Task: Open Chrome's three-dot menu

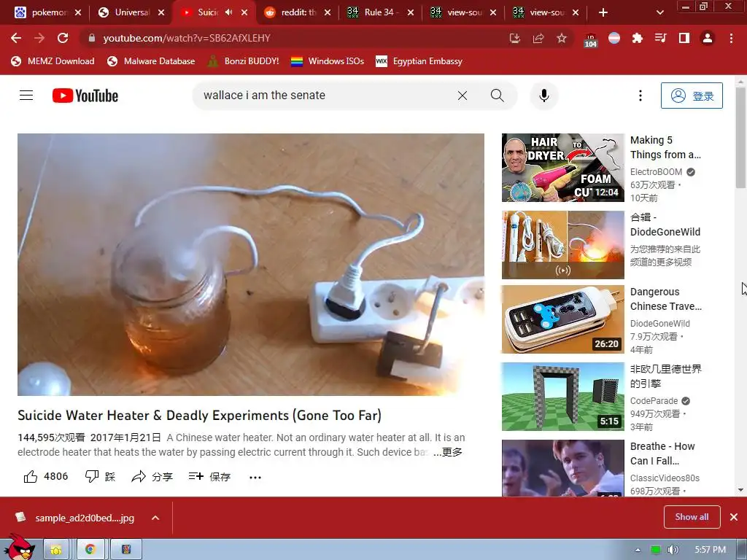Action: [x=731, y=38]
